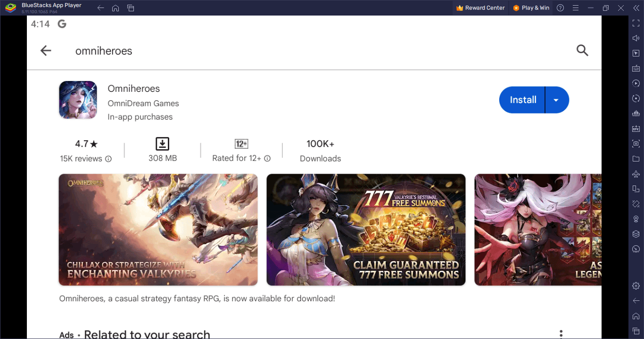Show info about 15K reviews
644x339 pixels.
[x=108, y=159]
